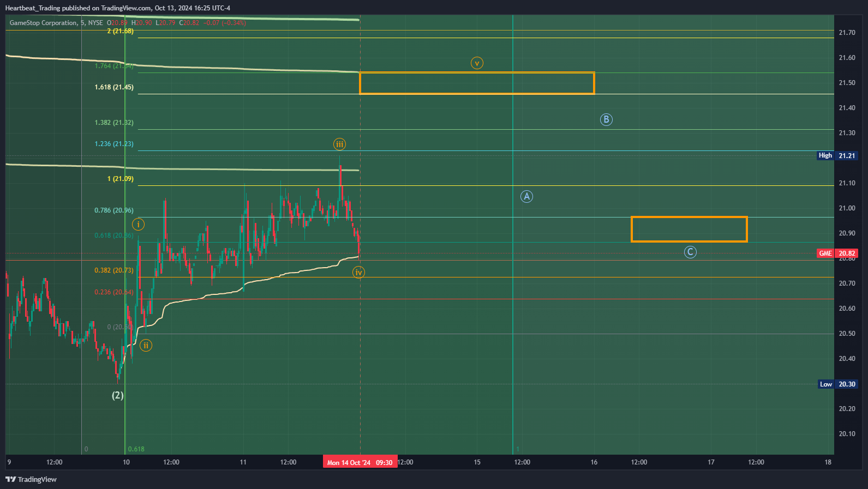Click the 21.50 price axis value
The image size is (868, 489).
click(847, 83)
